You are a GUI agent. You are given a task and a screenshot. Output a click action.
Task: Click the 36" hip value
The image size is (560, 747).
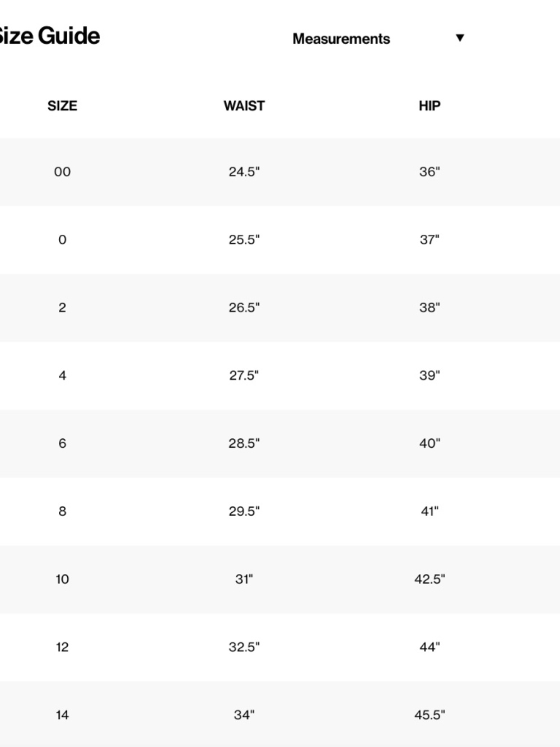430,172
